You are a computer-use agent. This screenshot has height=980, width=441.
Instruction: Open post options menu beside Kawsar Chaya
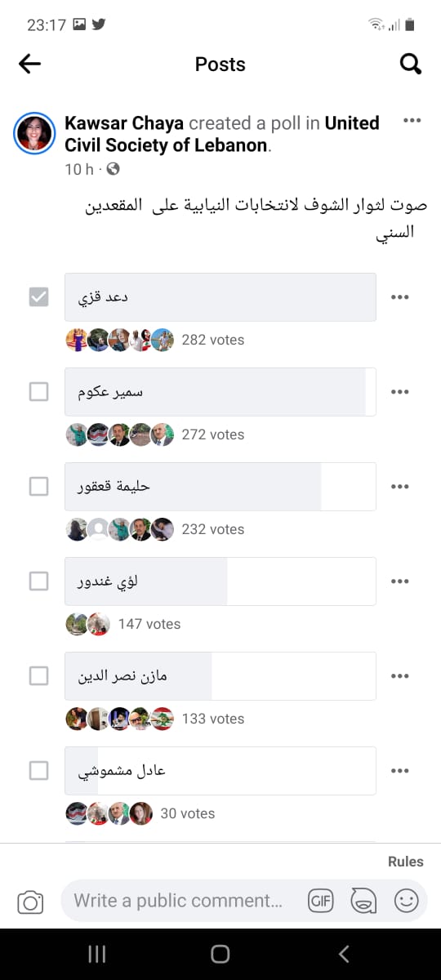point(412,121)
